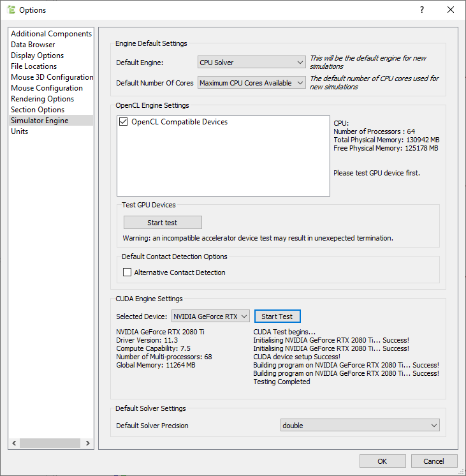Select Units category in sidebar
The height and width of the screenshot is (476, 466).
[x=19, y=131]
